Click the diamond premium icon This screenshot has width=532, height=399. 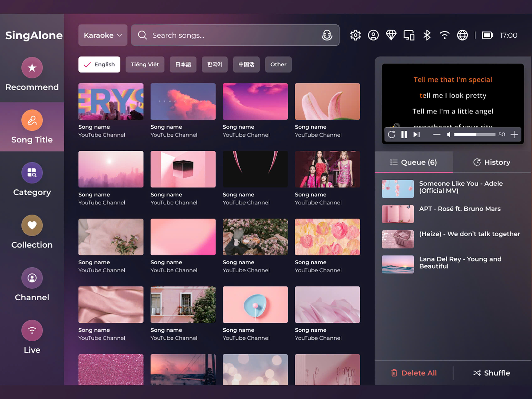click(x=391, y=35)
